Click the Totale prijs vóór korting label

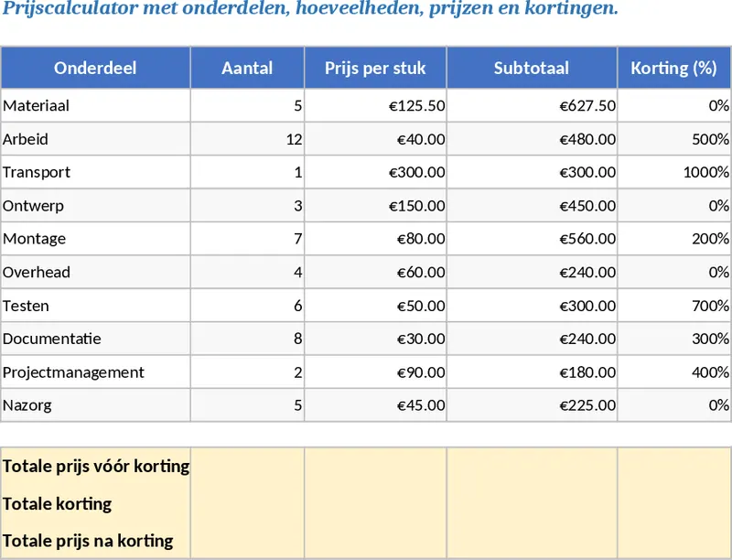pos(95,466)
